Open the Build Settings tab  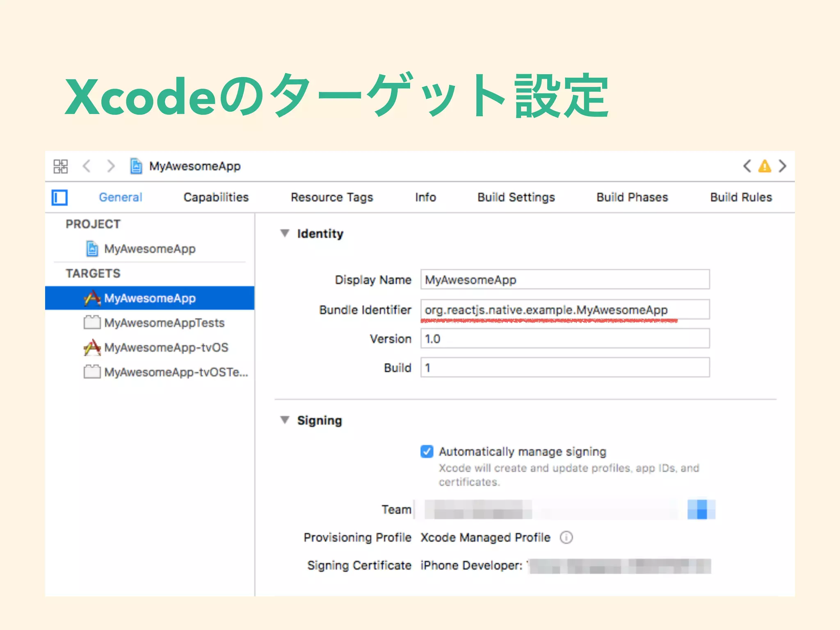516,197
